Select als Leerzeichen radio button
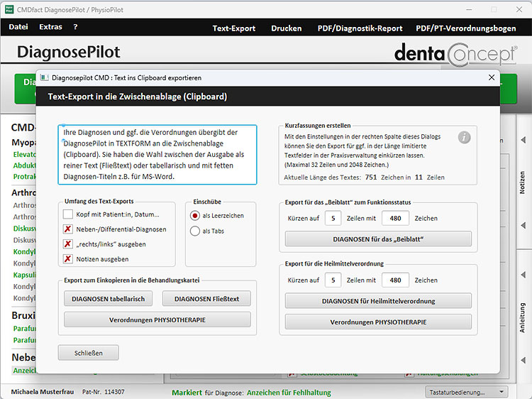532x399 pixels. 195,216
